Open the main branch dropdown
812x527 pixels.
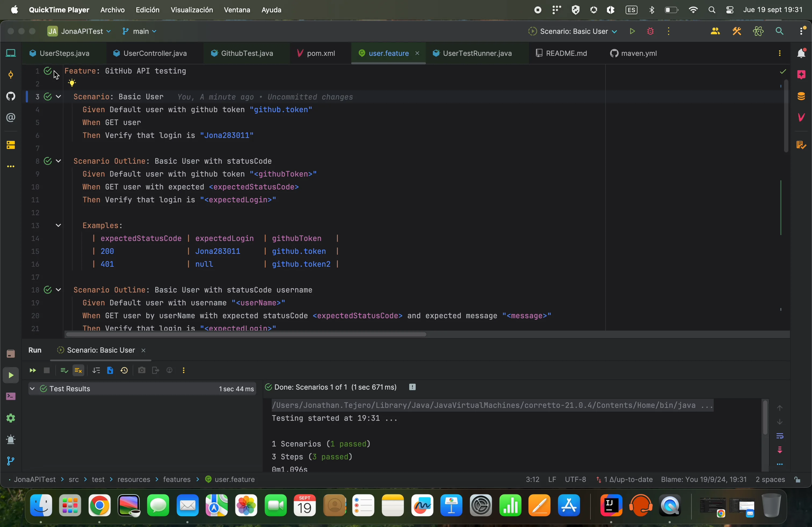click(139, 31)
